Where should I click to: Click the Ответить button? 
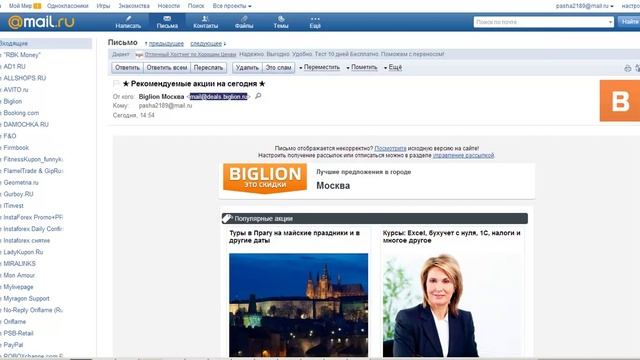(x=127, y=67)
